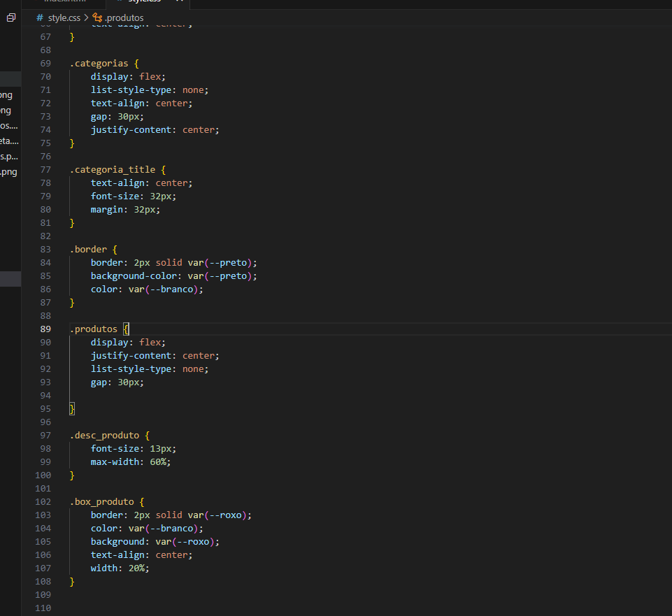Click the highlighted opening brace on line 89
672x616 pixels.
[126, 329]
